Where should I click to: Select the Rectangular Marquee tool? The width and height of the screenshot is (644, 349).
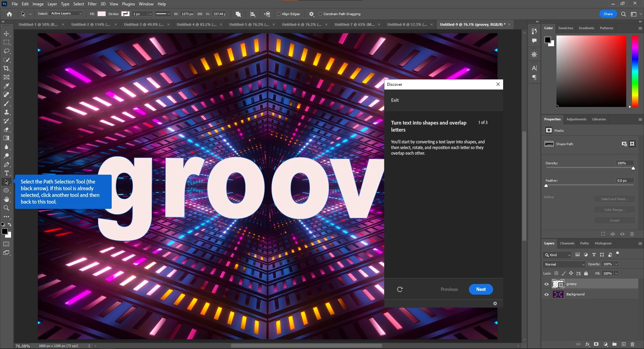click(x=6, y=43)
